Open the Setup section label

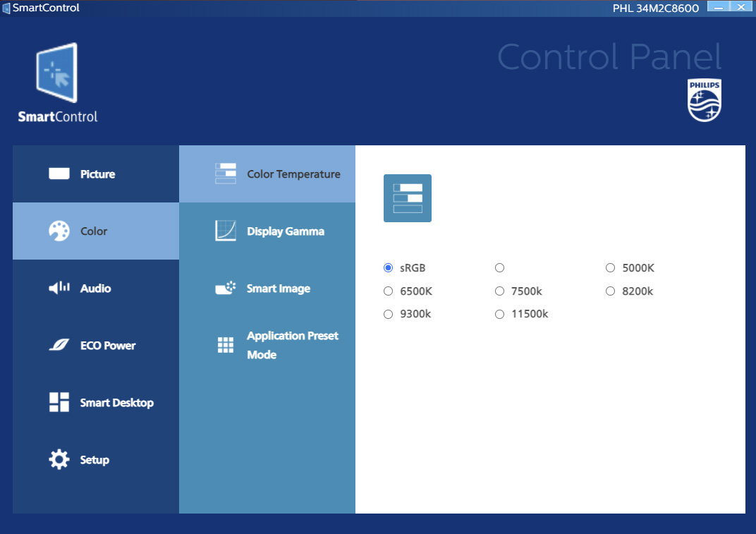[x=94, y=460]
